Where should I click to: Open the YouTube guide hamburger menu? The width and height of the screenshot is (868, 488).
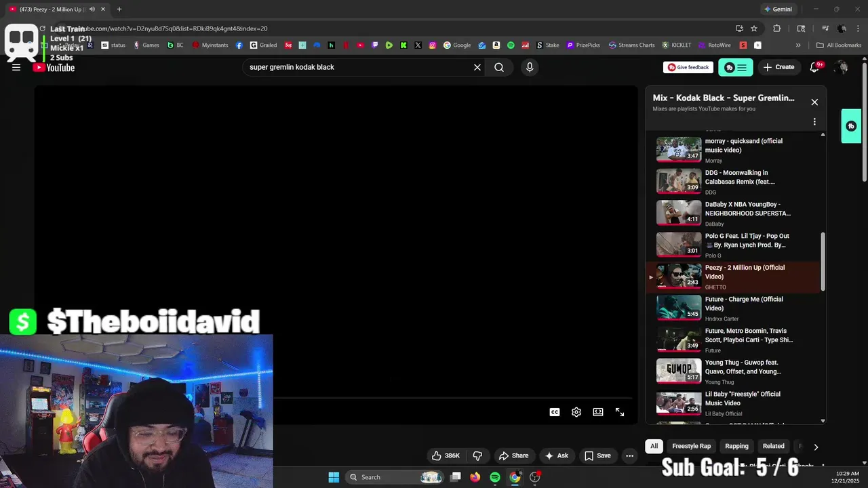[16, 67]
